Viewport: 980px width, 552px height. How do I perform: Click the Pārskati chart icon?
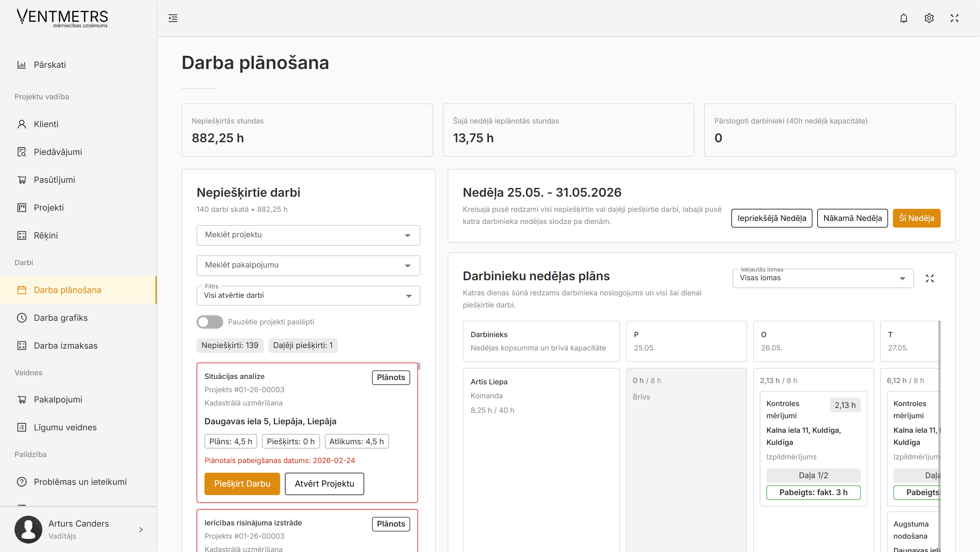coord(22,65)
